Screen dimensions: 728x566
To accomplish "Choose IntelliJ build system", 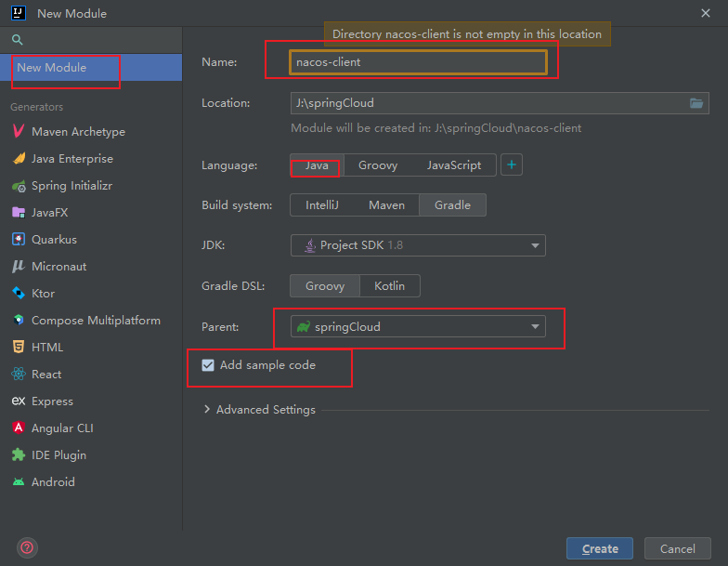I will (321, 205).
